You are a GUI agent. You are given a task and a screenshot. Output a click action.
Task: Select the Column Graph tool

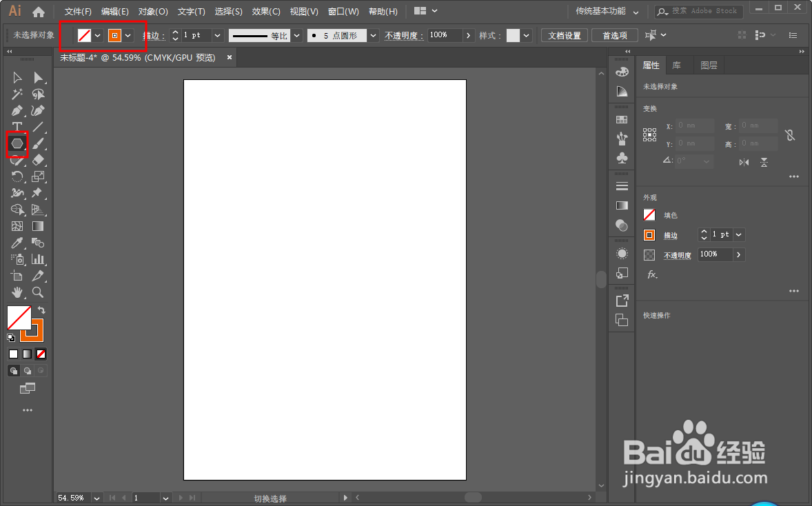(x=38, y=259)
